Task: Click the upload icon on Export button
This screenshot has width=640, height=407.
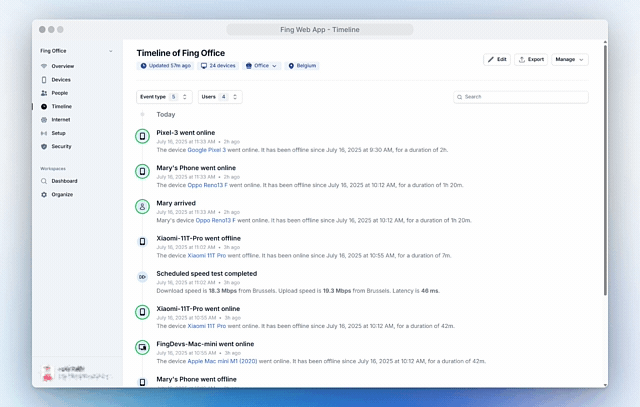Action: tap(522, 60)
